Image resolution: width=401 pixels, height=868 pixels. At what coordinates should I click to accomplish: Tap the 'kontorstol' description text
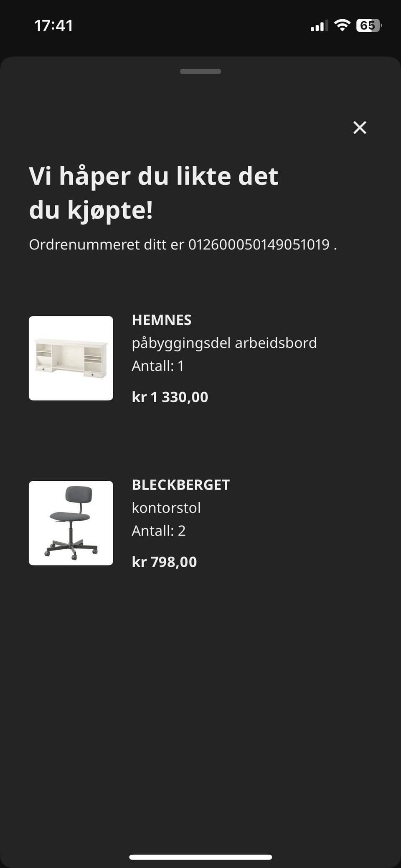(x=166, y=508)
